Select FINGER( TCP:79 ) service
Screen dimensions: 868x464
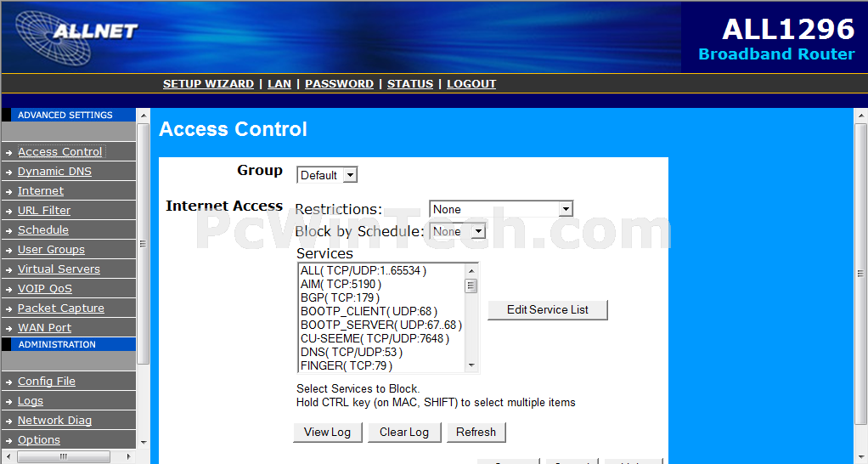pos(347,365)
